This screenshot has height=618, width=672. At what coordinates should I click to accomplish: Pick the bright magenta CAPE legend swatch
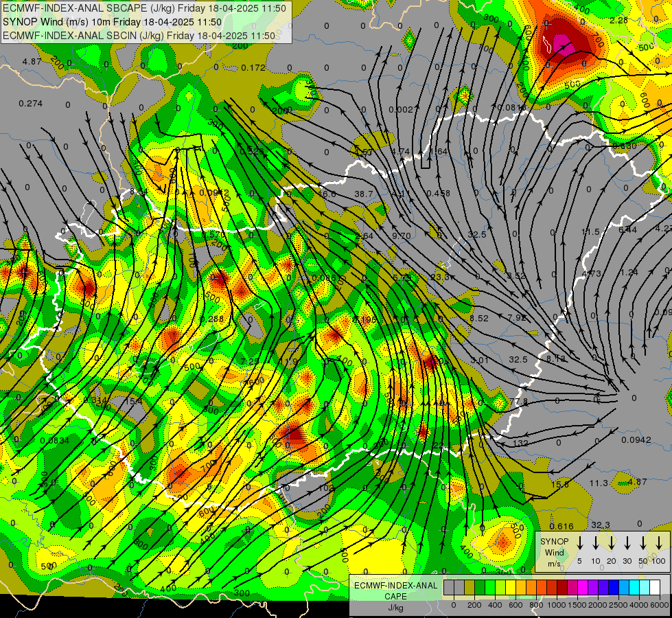coord(583,588)
